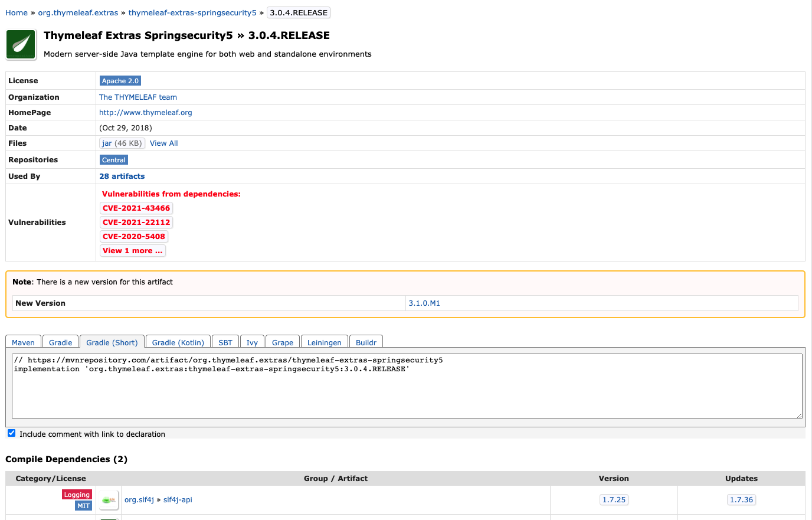Open vulnerability CVE-2020-5408
This screenshot has width=812, height=520.
point(134,237)
